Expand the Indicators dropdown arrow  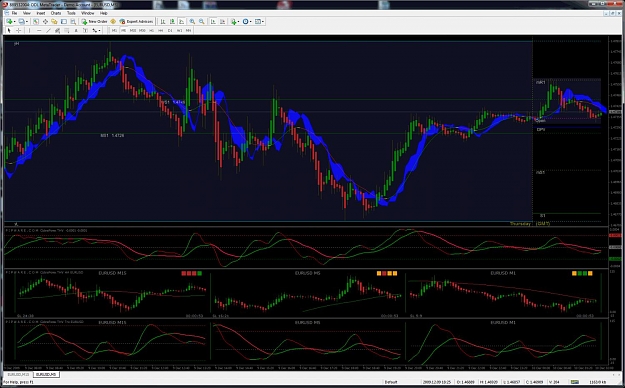(238, 22)
